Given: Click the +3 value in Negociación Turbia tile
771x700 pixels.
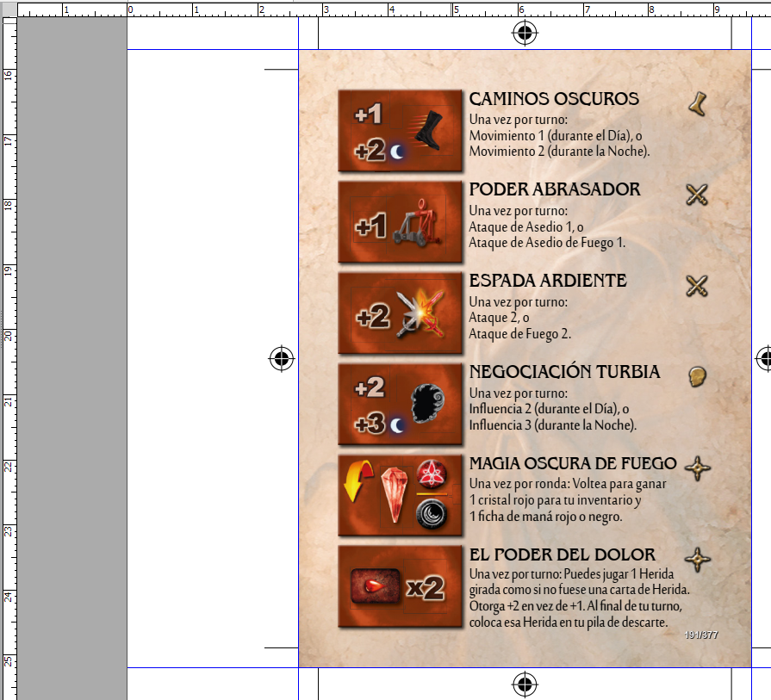Looking at the screenshot, I should (370, 424).
